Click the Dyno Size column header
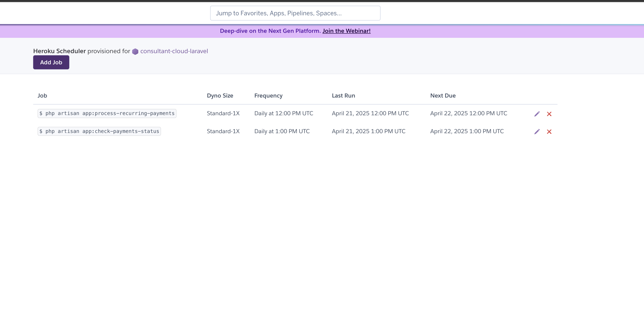This screenshot has height=335, width=644. [220, 96]
